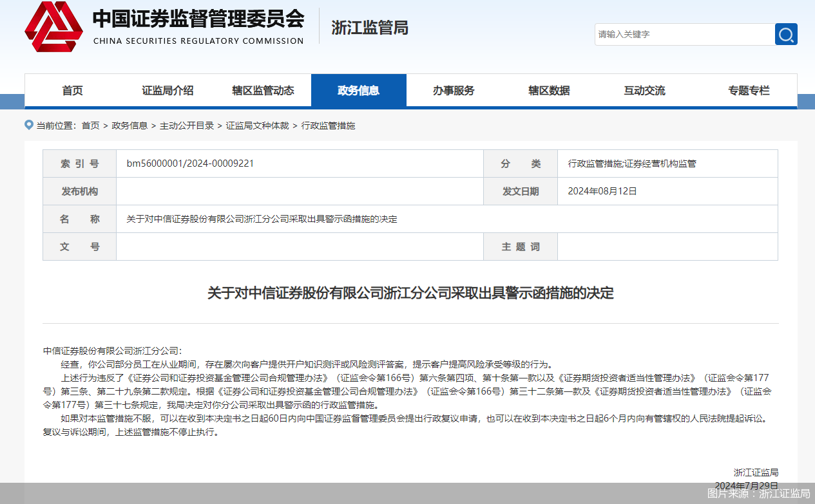Screen dimensions: 815x504
Task: Open the 互动交流 navigation tab
Action: 644,91
